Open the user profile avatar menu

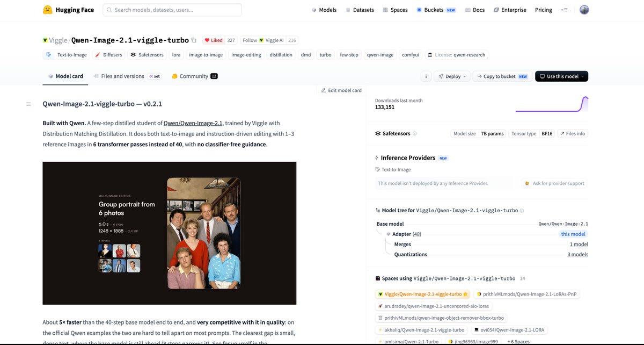[584, 10]
